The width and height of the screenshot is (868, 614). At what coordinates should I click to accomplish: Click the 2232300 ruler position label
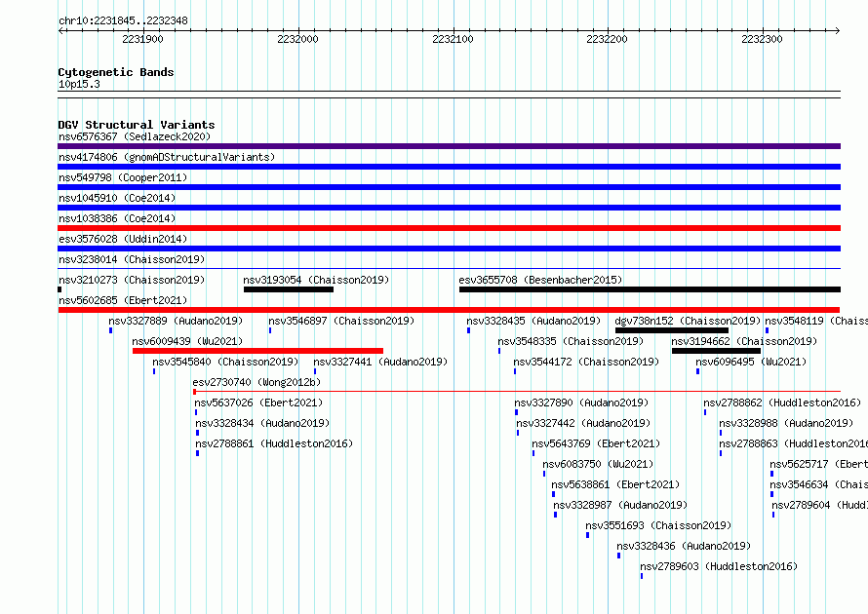(x=763, y=39)
